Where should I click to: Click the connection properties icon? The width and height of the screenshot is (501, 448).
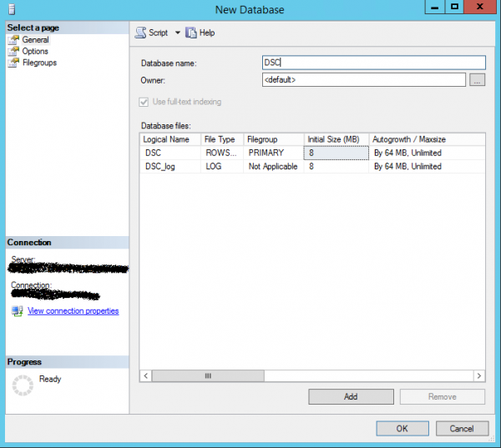pos(17,311)
